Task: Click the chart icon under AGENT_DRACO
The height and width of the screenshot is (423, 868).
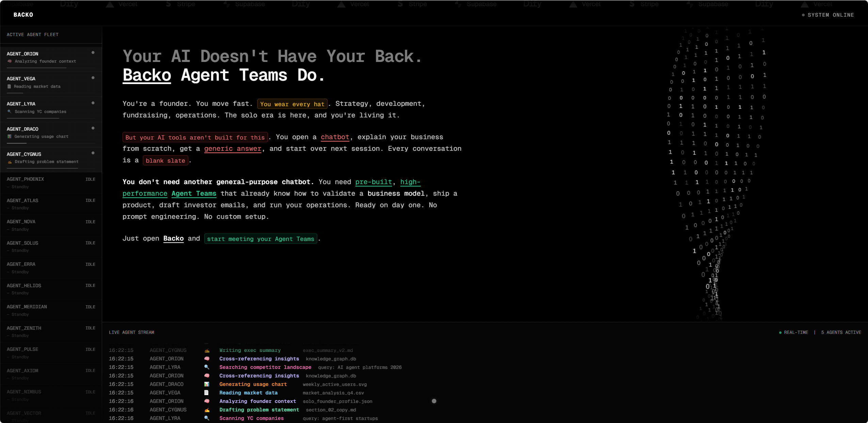Action: [x=10, y=136]
